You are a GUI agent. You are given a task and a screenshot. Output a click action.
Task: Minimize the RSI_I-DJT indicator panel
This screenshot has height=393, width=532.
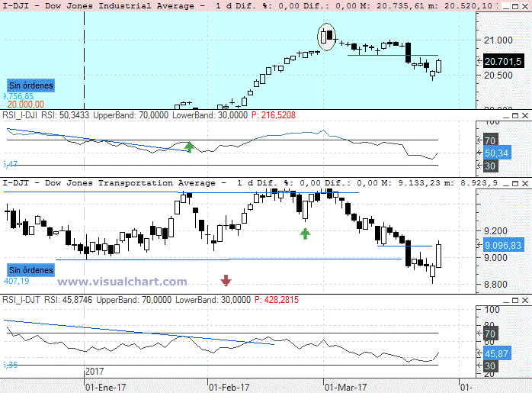505,300
